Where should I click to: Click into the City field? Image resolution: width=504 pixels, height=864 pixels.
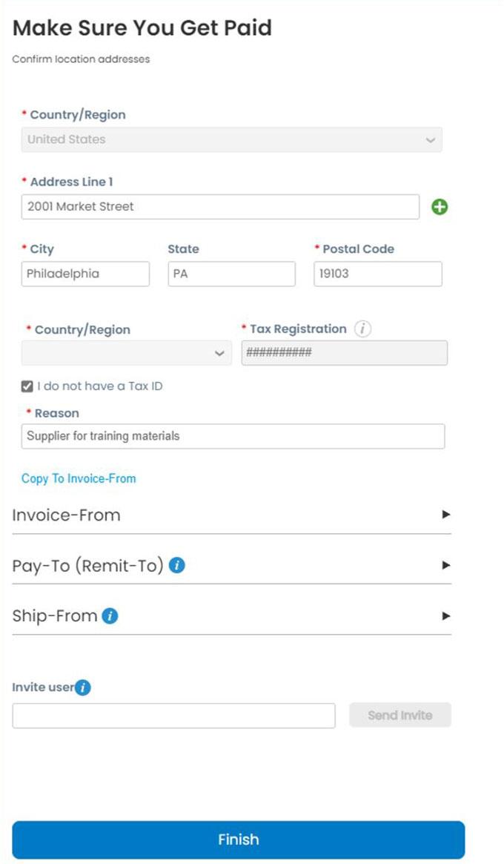click(x=85, y=274)
